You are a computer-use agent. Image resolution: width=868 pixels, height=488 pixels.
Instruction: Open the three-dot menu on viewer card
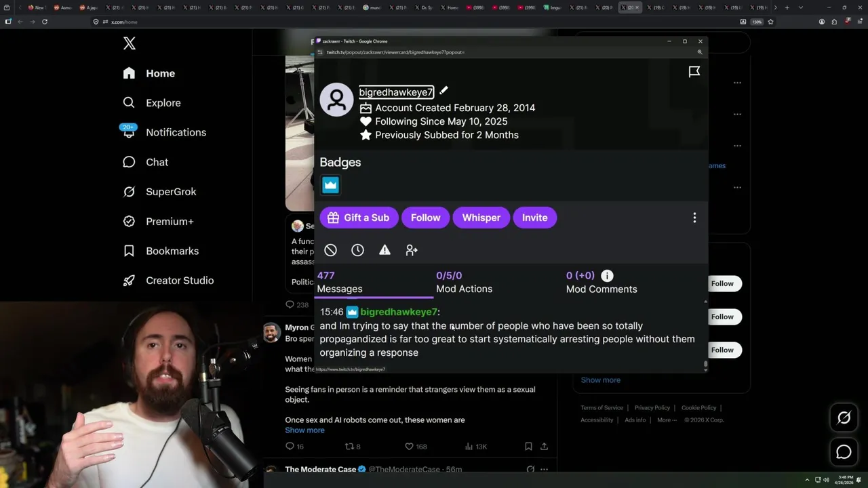[x=694, y=218]
